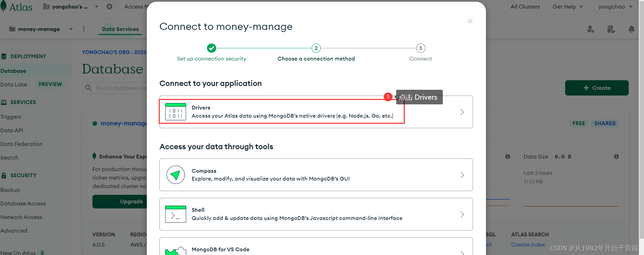
Task: Open Database Access in sidebar
Action: [23, 203]
